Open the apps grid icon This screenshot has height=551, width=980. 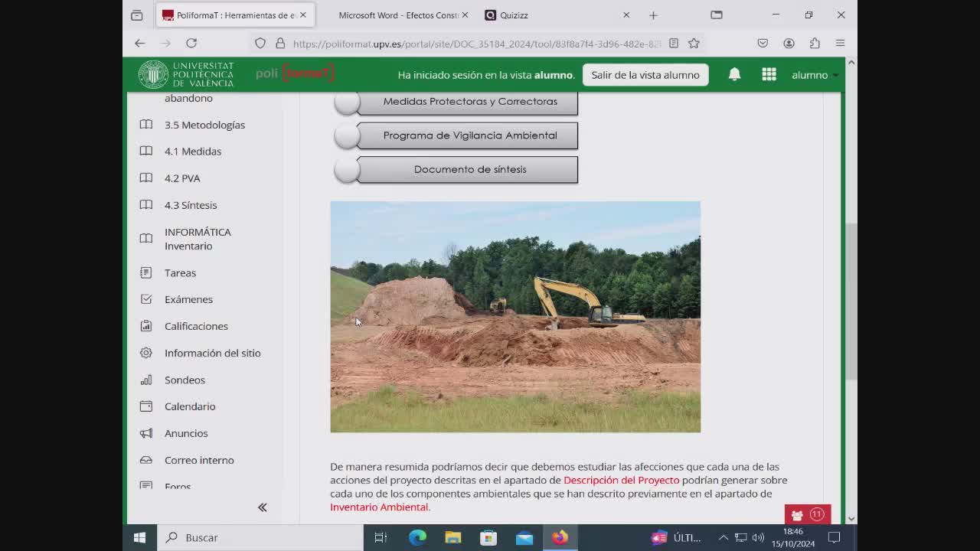pos(769,74)
